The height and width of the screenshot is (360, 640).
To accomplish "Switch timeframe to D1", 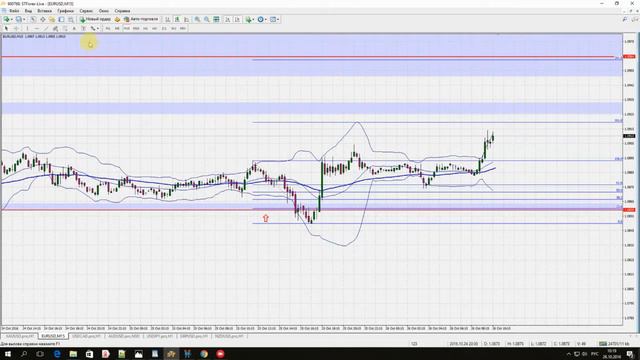I will pos(164,28).
